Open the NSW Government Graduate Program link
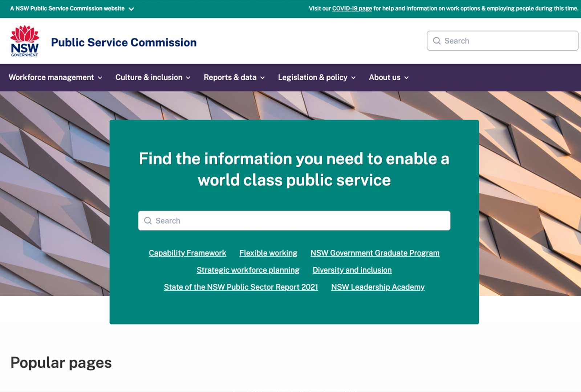581x392 pixels. click(375, 253)
